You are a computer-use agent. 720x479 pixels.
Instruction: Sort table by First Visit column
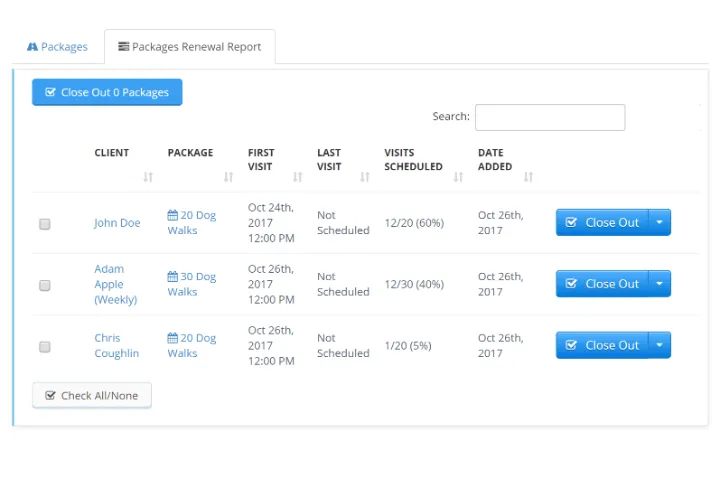pyautogui.click(x=298, y=177)
